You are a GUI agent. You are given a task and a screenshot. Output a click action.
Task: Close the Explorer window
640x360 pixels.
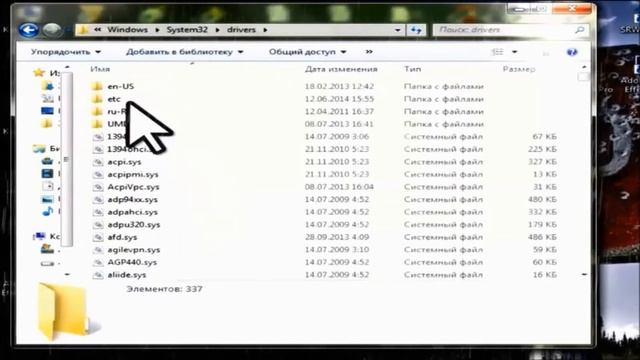tap(572, 9)
